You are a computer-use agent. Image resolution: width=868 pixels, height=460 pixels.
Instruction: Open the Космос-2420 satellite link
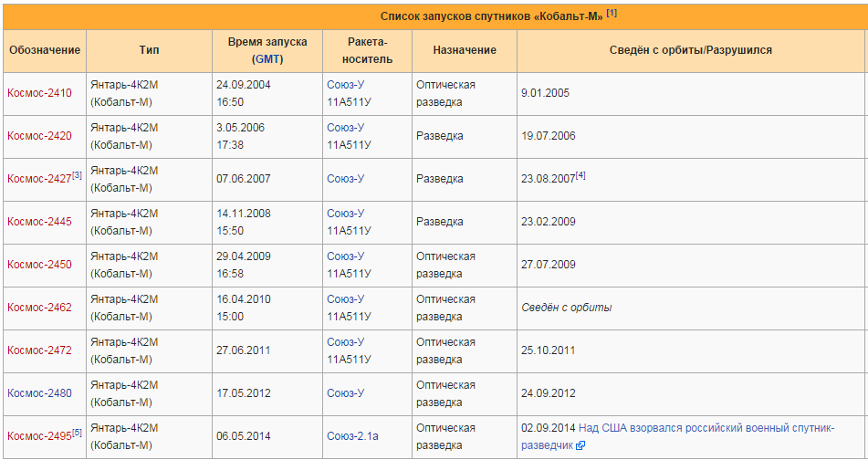click(x=39, y=136)
